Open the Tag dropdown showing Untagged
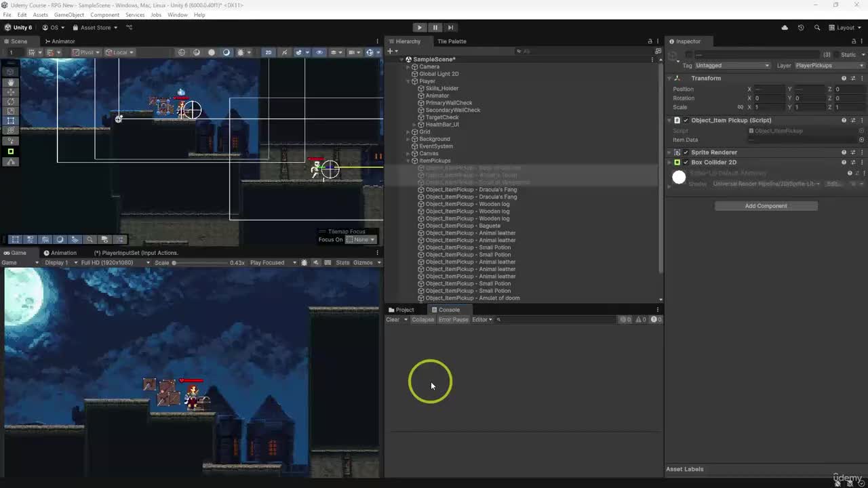Screen dimensions: 868x488 [x=732, y=66]
